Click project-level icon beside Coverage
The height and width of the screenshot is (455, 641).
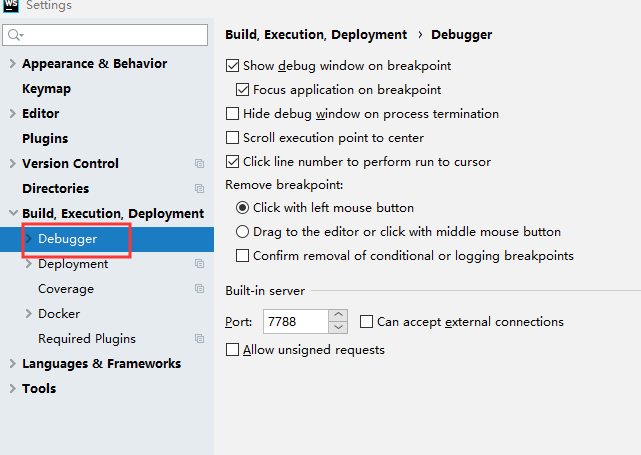tap(200, 289)
